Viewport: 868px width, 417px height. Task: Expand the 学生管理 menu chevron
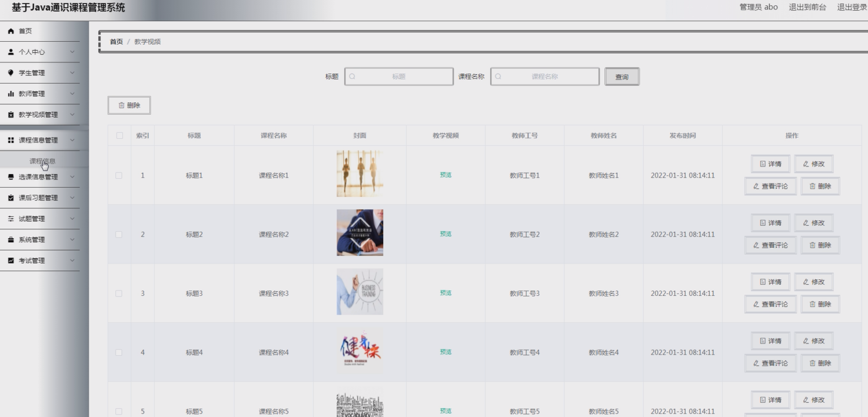72,73
